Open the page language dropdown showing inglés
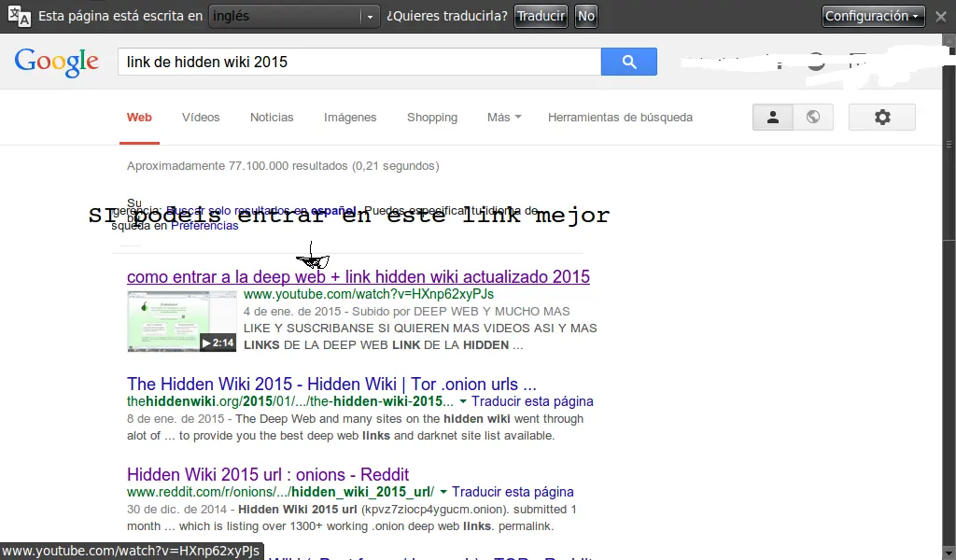The image size is (956, 560). click(294, 17)
